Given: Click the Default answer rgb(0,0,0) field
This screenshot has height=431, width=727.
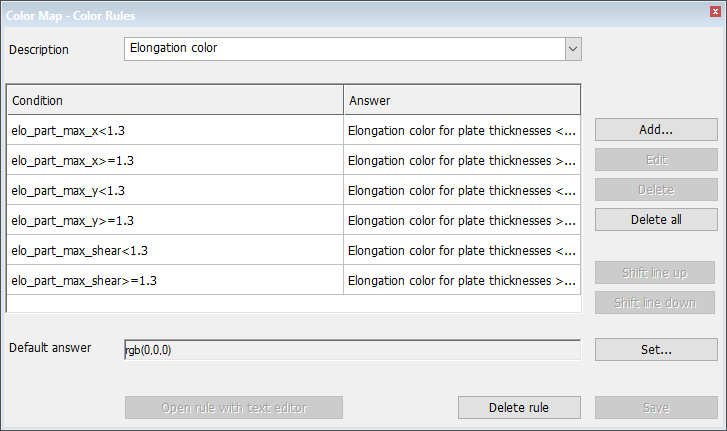Looking at the screenshot, I should coord(351,349).
